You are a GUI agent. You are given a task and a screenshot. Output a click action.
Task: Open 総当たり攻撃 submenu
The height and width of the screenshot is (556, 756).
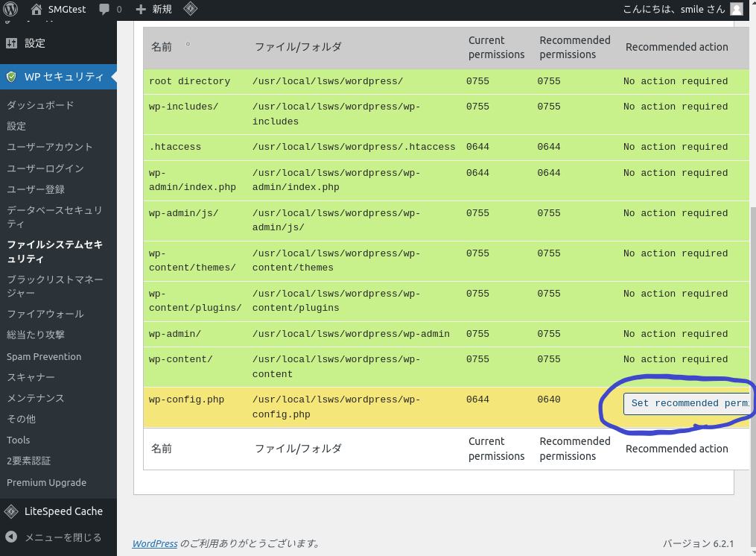36,335
